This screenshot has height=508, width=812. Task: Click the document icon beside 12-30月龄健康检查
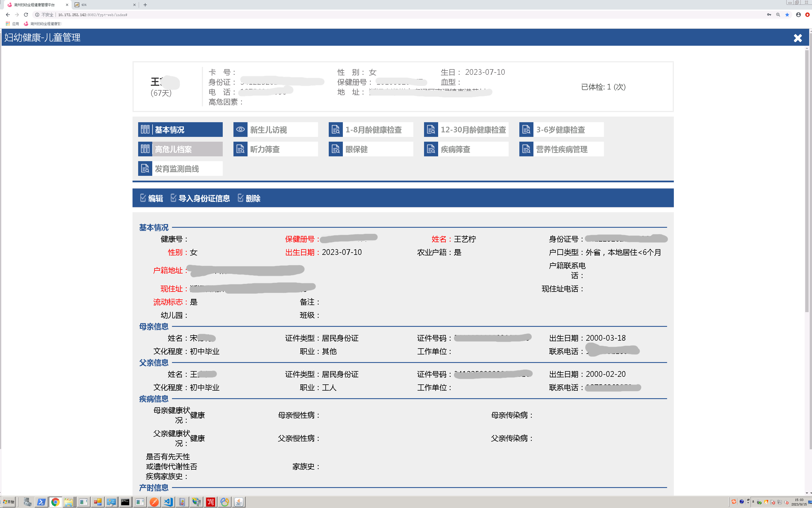tap(431, 129)
